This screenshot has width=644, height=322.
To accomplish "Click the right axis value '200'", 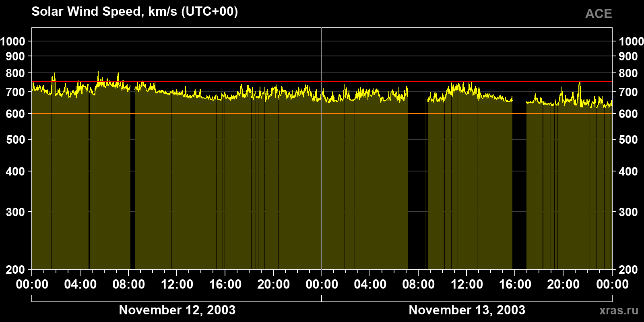I will click(628, 270).
